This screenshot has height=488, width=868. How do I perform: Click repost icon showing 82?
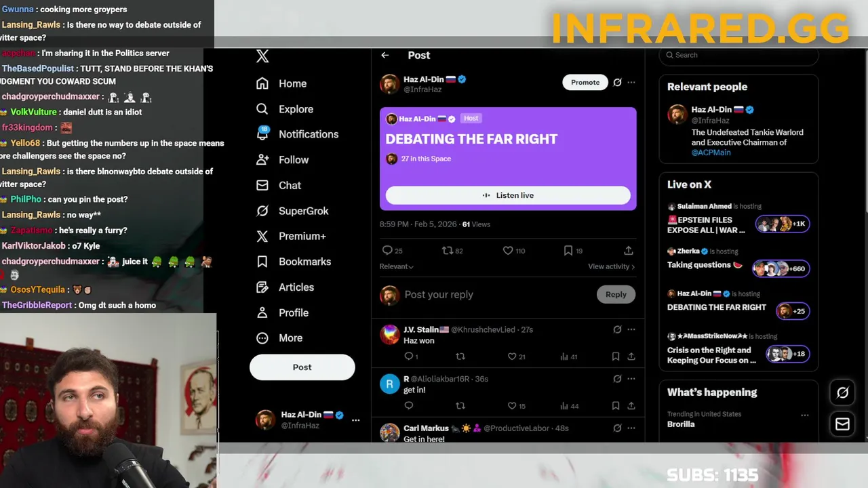(452, 251)
